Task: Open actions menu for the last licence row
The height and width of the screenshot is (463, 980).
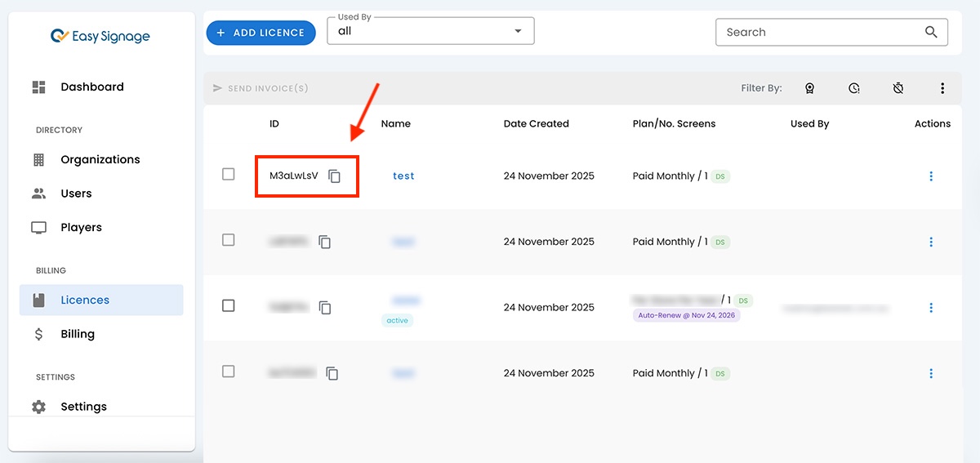Action: pos(931,373)
